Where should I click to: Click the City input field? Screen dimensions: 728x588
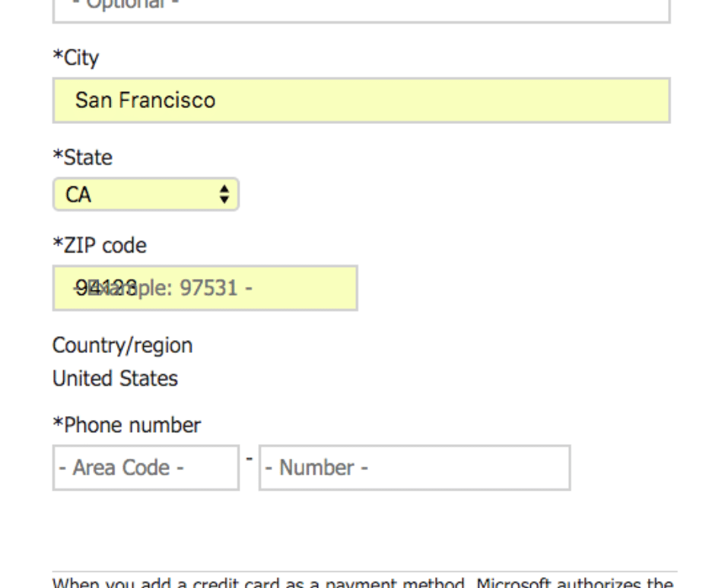pyautogui.click(x=361, y=99)
